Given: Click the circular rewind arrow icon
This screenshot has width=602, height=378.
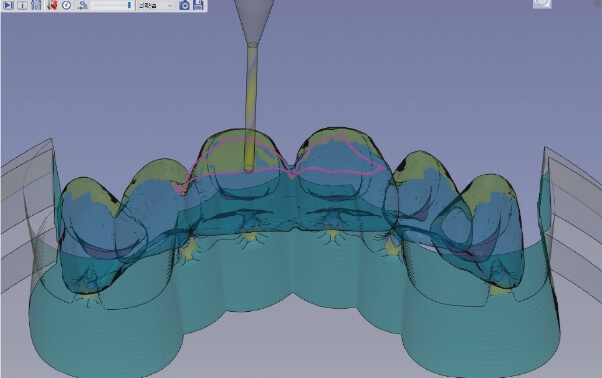Looking at the screenshot, I should click(x=67, y=5).
